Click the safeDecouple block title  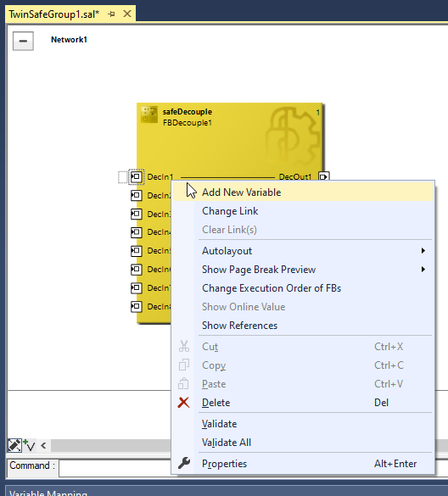pyautogui.click(x=188, y=112)
